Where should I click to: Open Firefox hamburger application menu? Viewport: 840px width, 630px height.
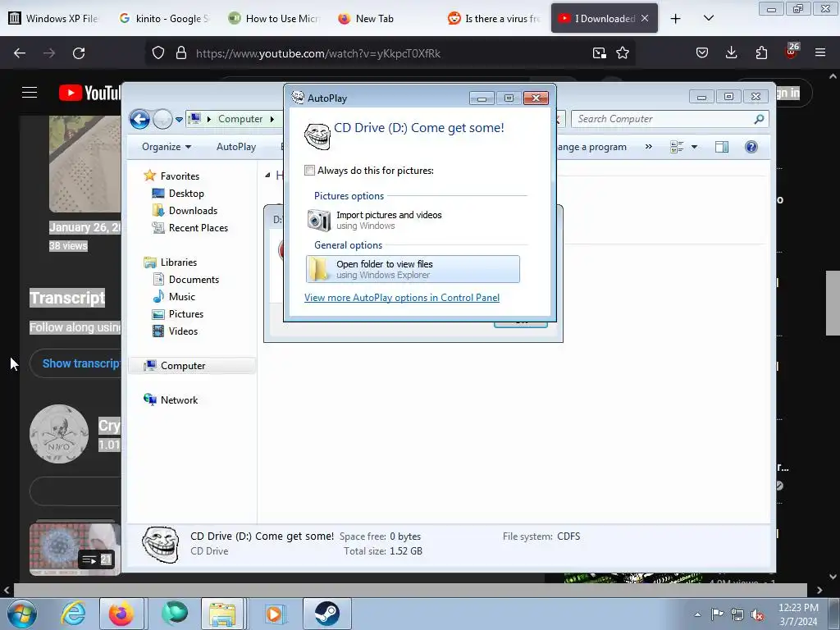819,52
